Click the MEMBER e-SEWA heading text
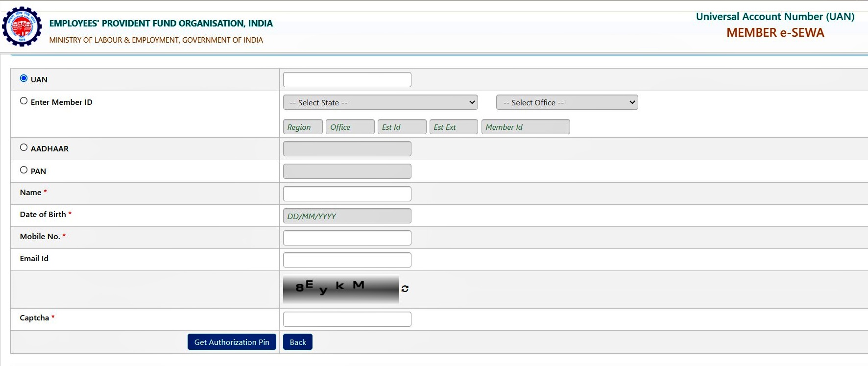This screenshot has height=366, width=868. point(775,33)
